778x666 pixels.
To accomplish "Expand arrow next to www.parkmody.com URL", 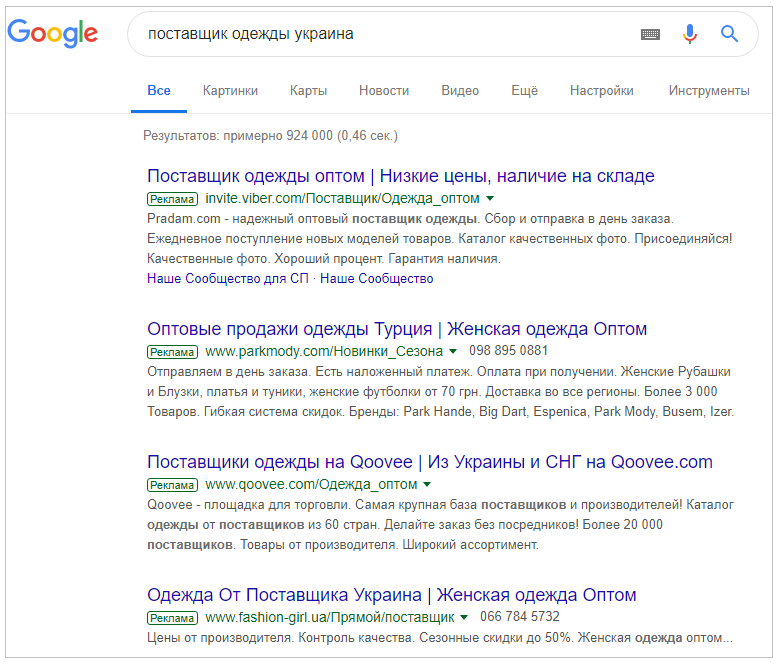I will (453, 351).
